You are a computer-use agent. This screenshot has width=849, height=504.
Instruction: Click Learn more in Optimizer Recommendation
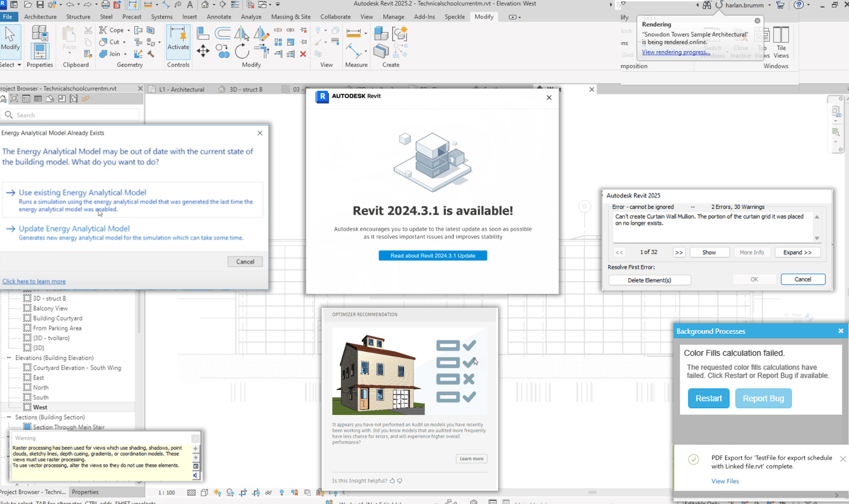(x=471, y=459)
